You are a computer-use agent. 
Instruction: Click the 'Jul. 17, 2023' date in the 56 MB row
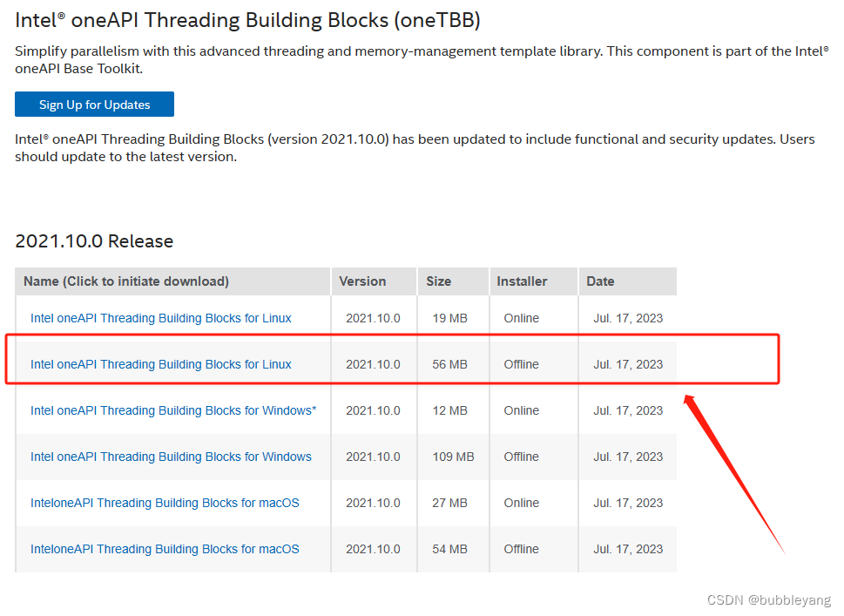628,364
